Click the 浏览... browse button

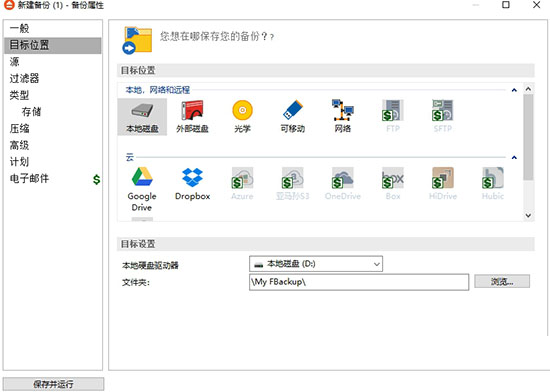point(502,282)
